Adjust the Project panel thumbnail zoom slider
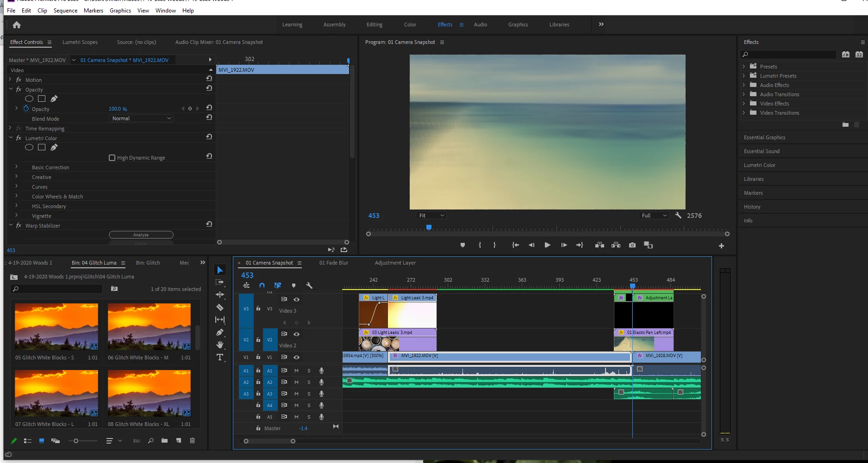Viewport: 868px width, 463px height. (76, 441)
